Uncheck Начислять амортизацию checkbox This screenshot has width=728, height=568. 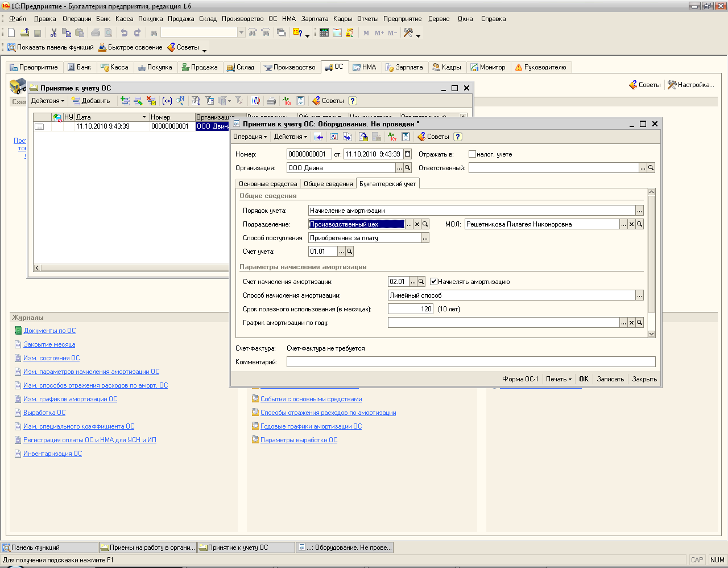point(434,282)
